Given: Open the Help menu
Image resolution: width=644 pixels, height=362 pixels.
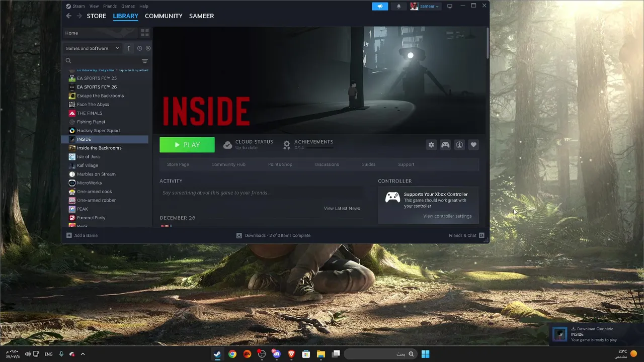Looking at the screenshot, I should (x=144, y=6).
